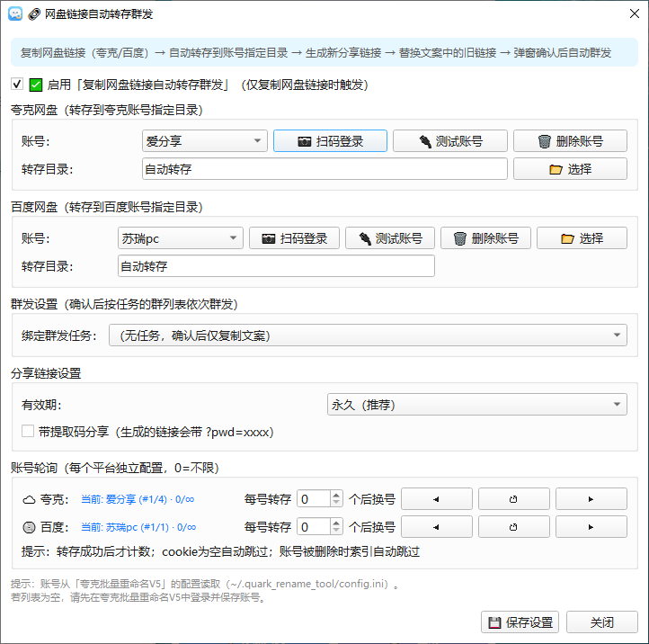Open the 有效期 validity dropdown
The height and width of the screenshot is (644, 649).
click(476, 404)
